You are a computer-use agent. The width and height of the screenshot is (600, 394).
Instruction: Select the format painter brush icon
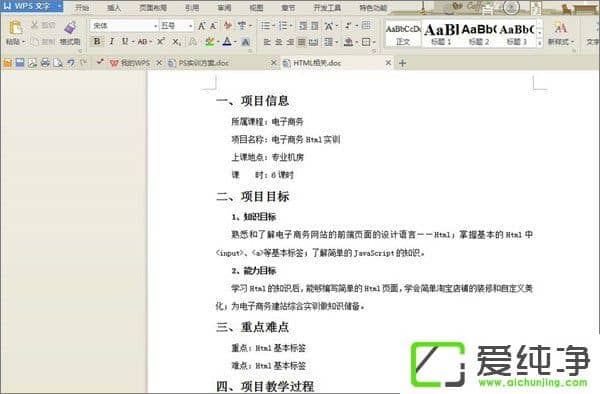tap(70, 28)
